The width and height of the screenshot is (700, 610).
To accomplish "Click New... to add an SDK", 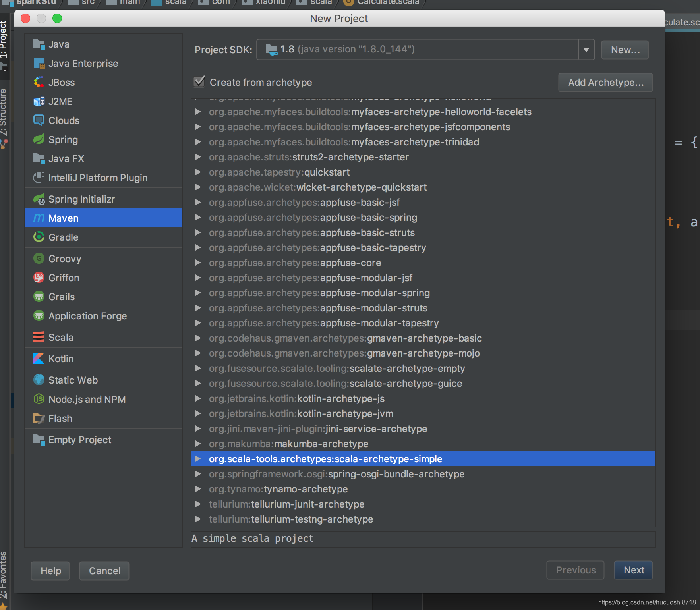I will 625,50.
